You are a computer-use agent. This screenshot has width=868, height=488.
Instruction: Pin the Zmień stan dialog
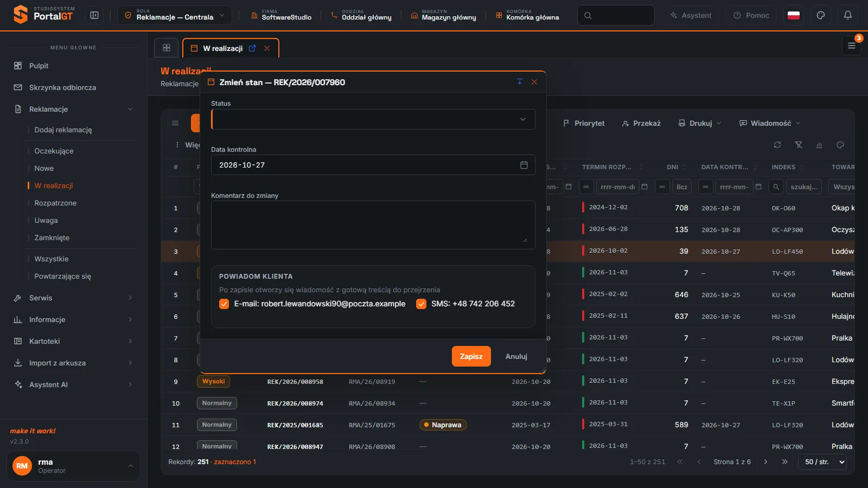tap(520, 82)
